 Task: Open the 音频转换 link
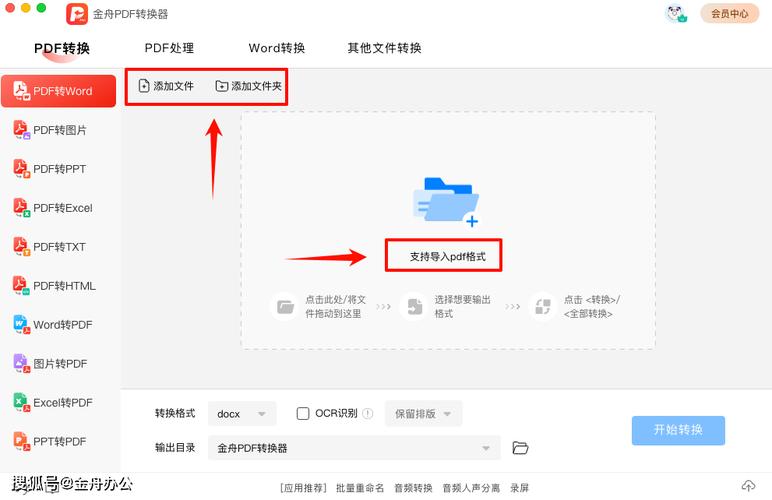[x=413, y=488]
